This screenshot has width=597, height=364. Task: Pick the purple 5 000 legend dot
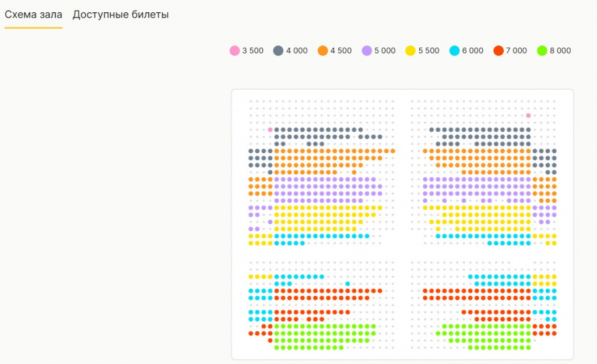pos(367,51)
